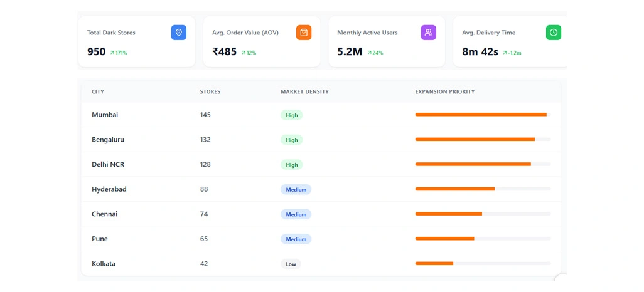Open the Bengaluru city entry
The width and height of the screenshot is (644, 292).
click(x=107, y=140)
